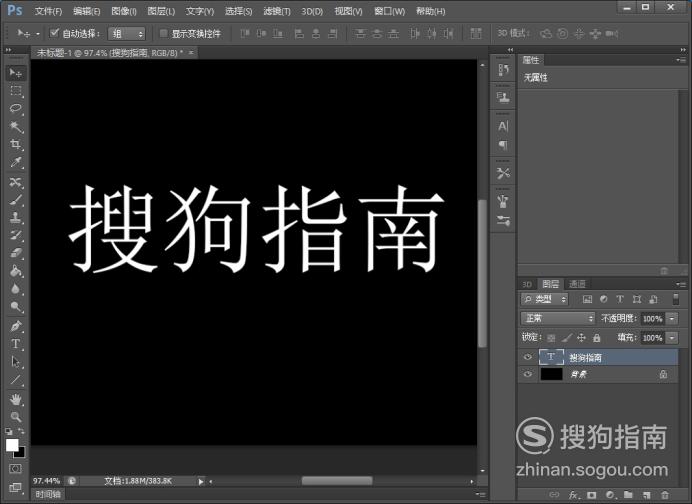Hide the 背景 layer
The width and height of the screenshot is (692, 504).
[x=528, y=374]
